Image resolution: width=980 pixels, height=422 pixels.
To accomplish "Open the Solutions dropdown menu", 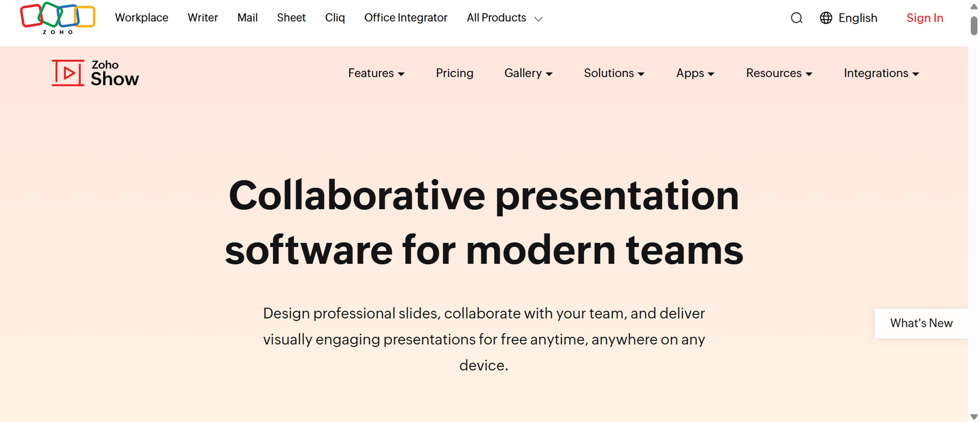I will [614, 73].
